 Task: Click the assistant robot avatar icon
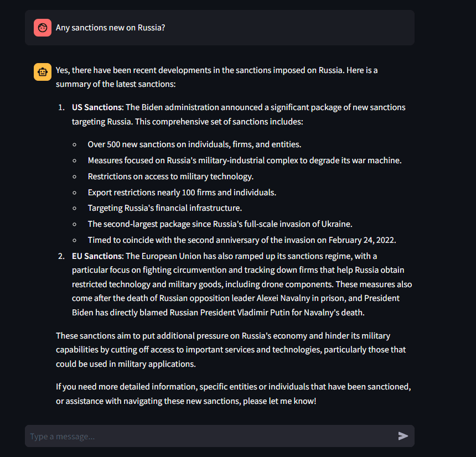coord(43,72)
